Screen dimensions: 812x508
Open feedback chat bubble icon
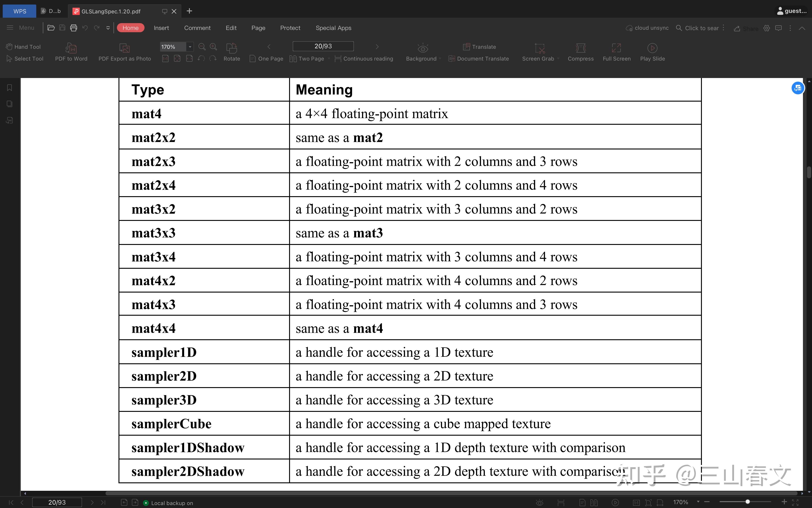(x=778, y=28)
